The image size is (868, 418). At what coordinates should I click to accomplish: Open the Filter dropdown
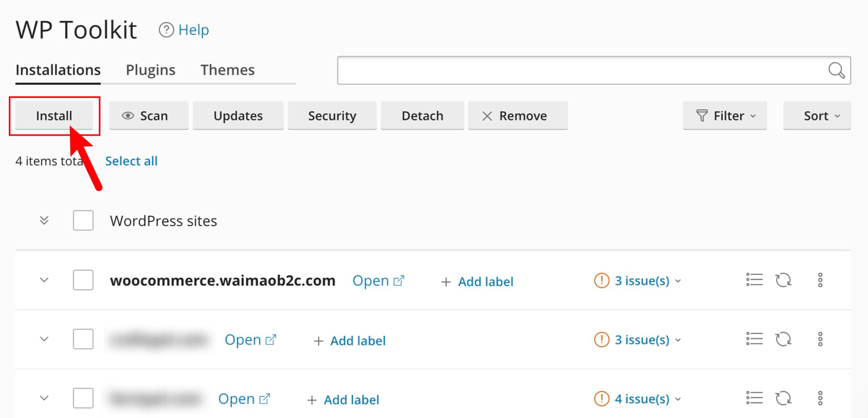[725, 116]
